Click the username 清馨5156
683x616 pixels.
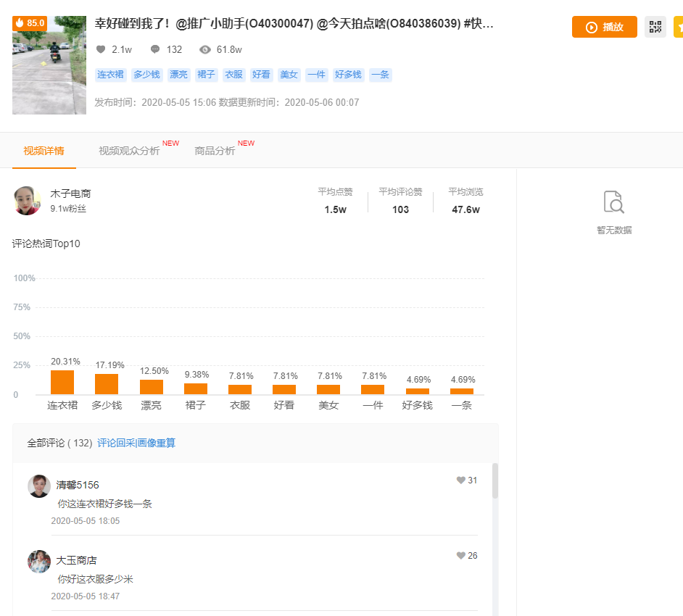(x=78, y=485)
